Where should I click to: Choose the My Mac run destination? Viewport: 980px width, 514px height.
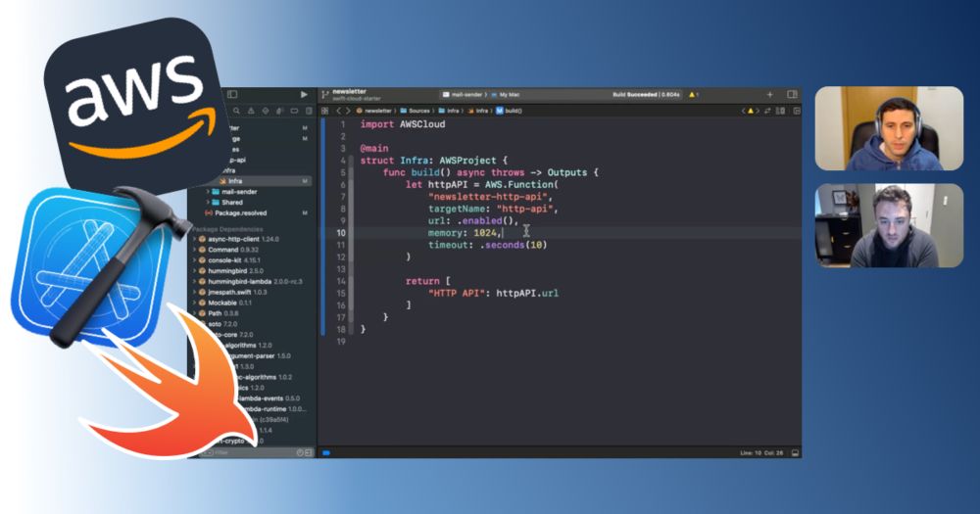506,95
